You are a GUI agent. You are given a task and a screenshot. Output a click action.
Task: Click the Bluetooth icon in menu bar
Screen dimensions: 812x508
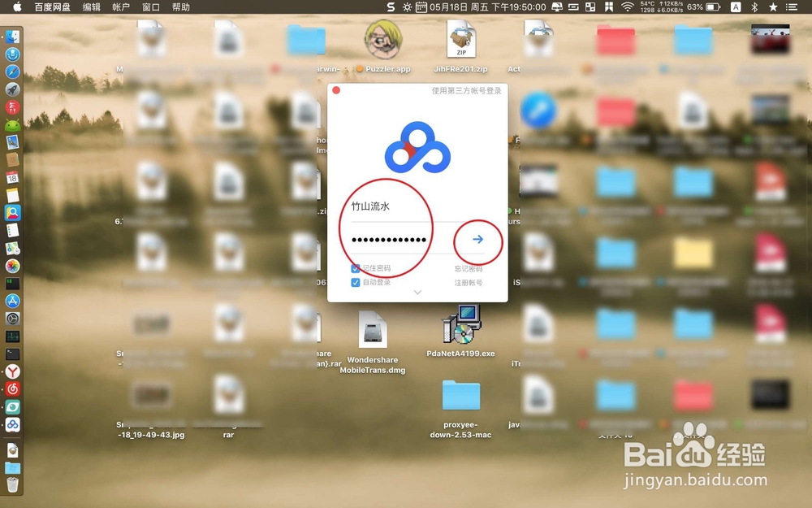click(754, 7)
